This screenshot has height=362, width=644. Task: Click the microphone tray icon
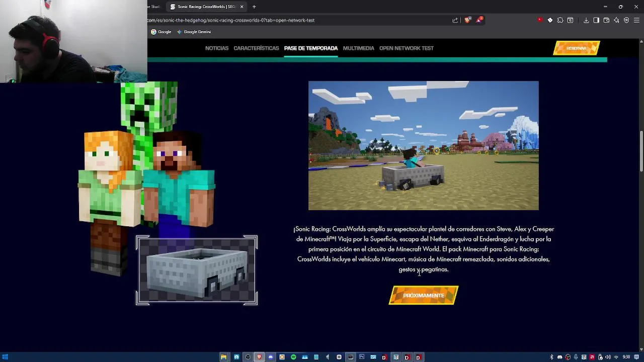[576, 357]
